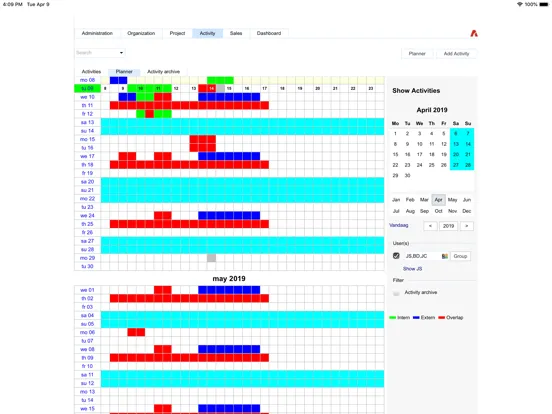The height and width of the screenshot is (414, 552).
Task: Click the Add Activity button
Action: [x=456, y=54]
